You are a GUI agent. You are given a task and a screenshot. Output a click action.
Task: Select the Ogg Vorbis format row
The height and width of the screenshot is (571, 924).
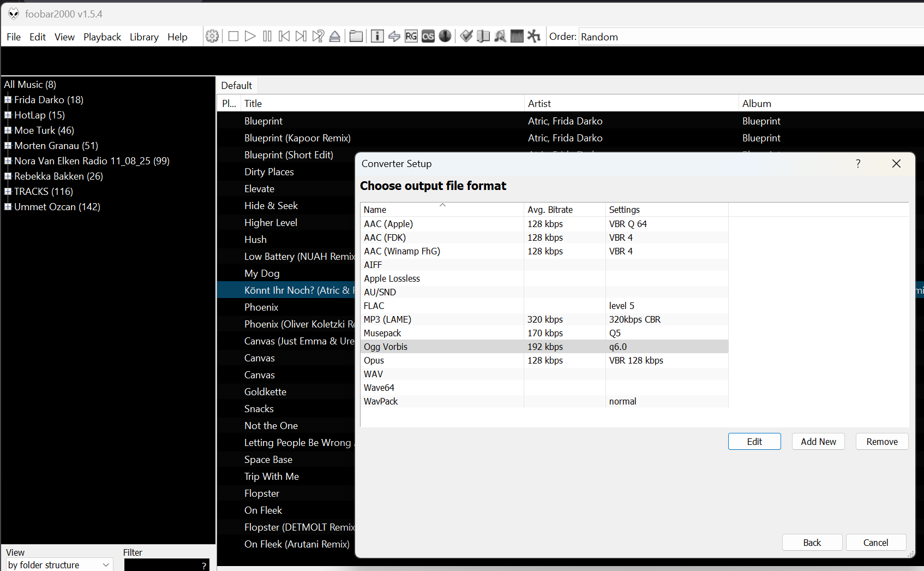coord(544,347)
